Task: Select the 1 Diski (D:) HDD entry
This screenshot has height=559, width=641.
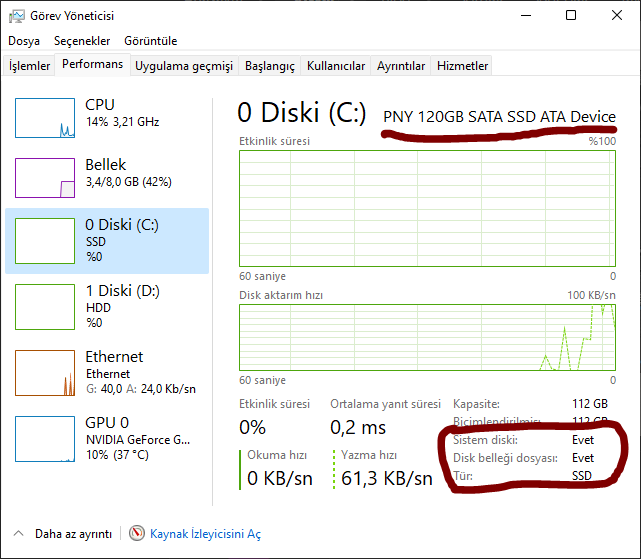Action: click(107, 306)
